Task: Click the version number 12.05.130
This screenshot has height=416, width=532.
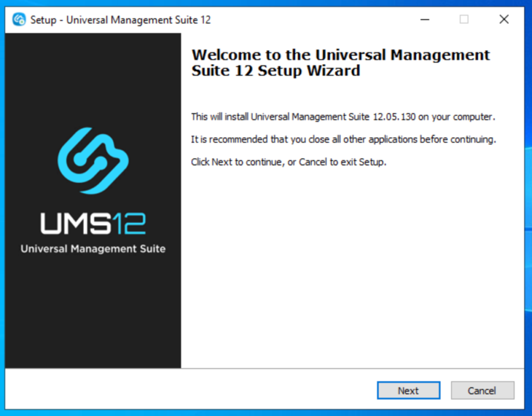Action: (394, 117)
